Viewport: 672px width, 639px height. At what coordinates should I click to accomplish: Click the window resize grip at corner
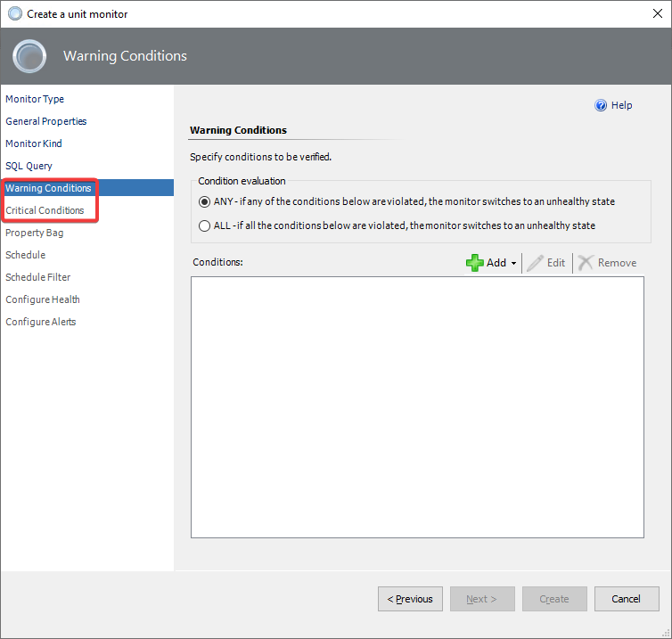click(x=666, y=633)
